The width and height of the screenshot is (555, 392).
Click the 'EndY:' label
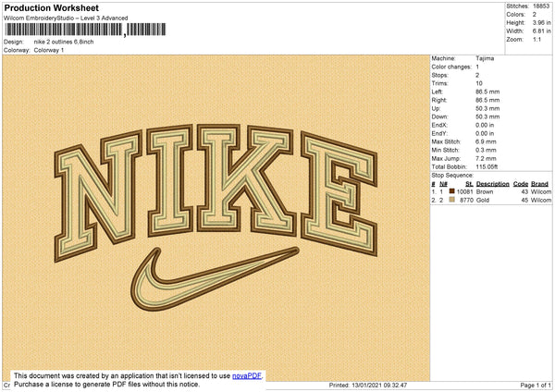(x=439, y=133)
